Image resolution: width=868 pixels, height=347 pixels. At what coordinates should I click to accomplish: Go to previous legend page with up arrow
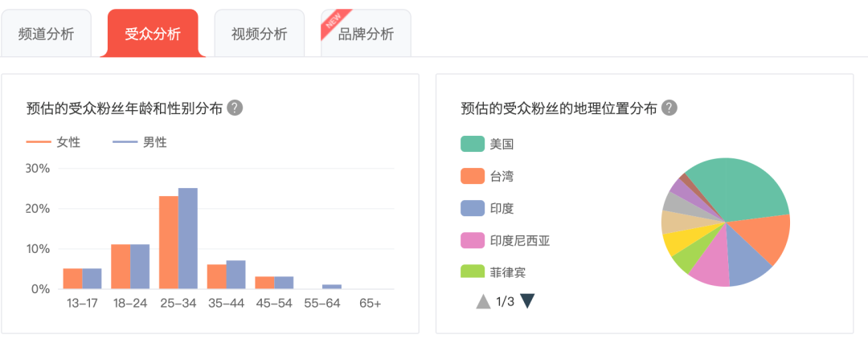tap(483, 302)
